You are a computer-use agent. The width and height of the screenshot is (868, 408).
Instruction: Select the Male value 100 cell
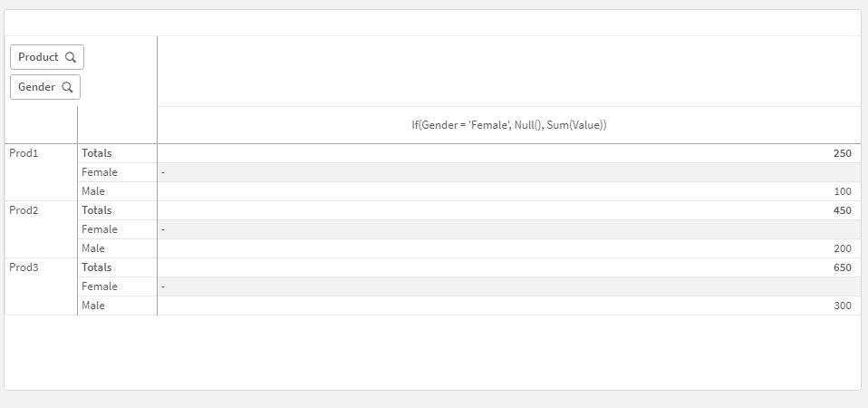click(x=843, y=191)
